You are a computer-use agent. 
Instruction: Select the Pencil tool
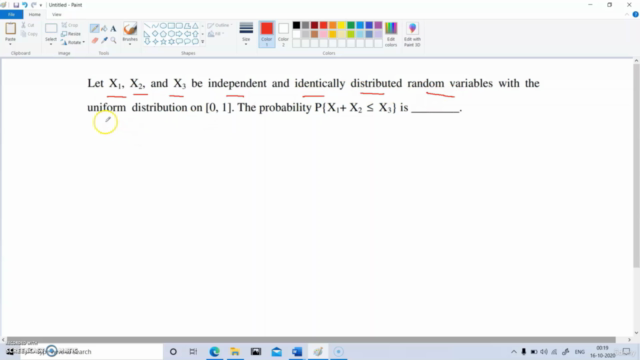click(94, 28)
